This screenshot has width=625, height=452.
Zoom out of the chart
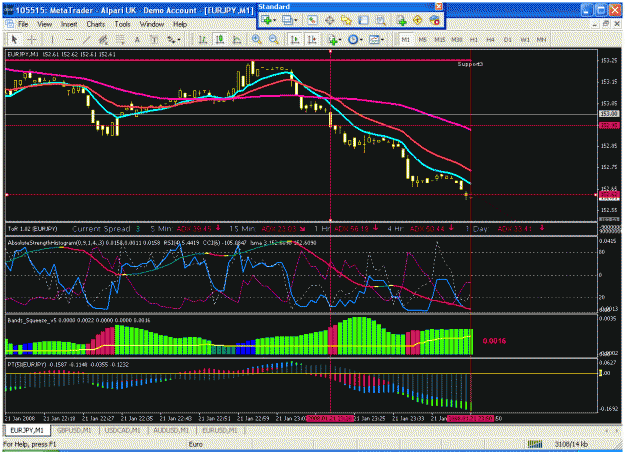click(273, 39)
